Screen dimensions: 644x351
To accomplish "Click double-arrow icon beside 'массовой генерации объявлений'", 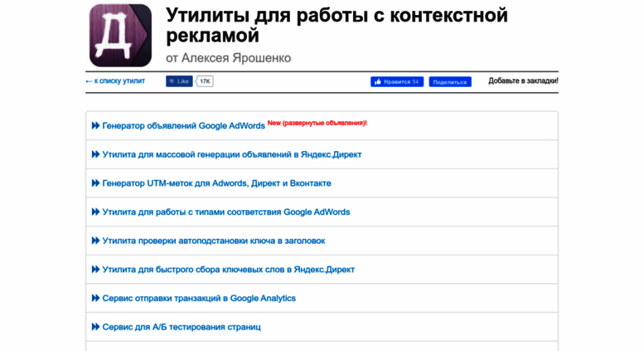I will (x=95, y=154).
